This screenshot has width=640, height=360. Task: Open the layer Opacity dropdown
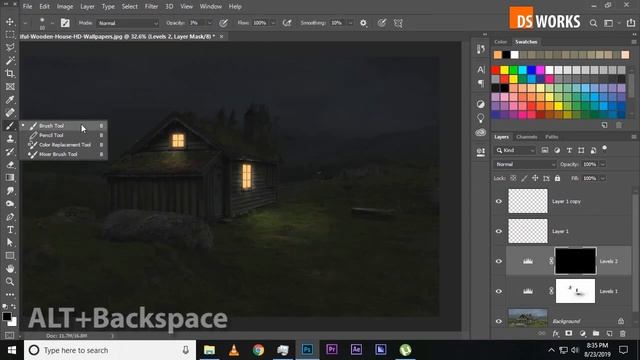click(603, 164)
